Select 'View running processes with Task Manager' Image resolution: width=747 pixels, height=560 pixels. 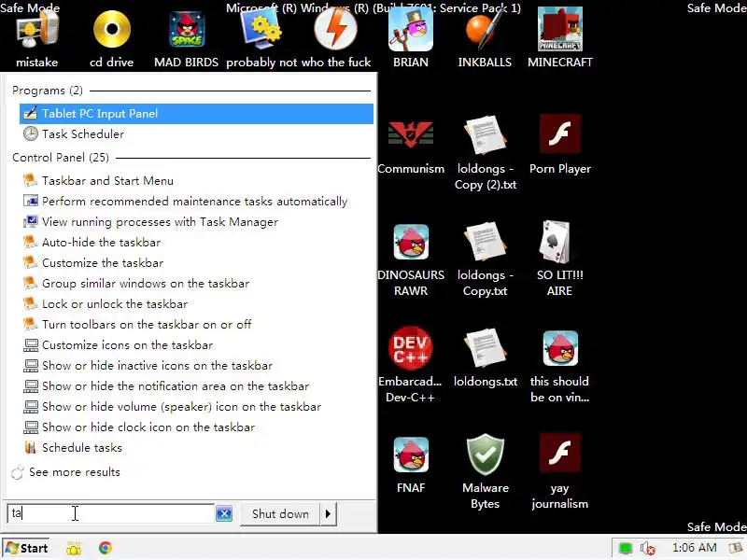tap(196, 222)
